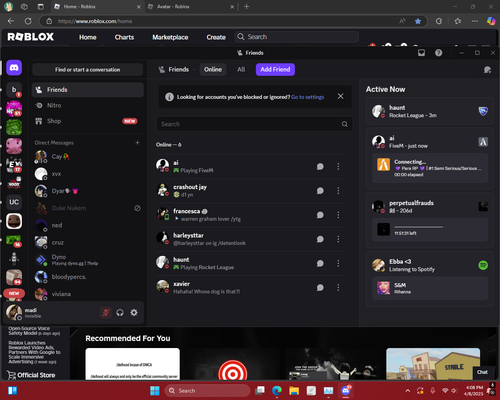Select Friends in the DM sidebar
Viewport: 500px width, 400px height.
click(88, 90)
